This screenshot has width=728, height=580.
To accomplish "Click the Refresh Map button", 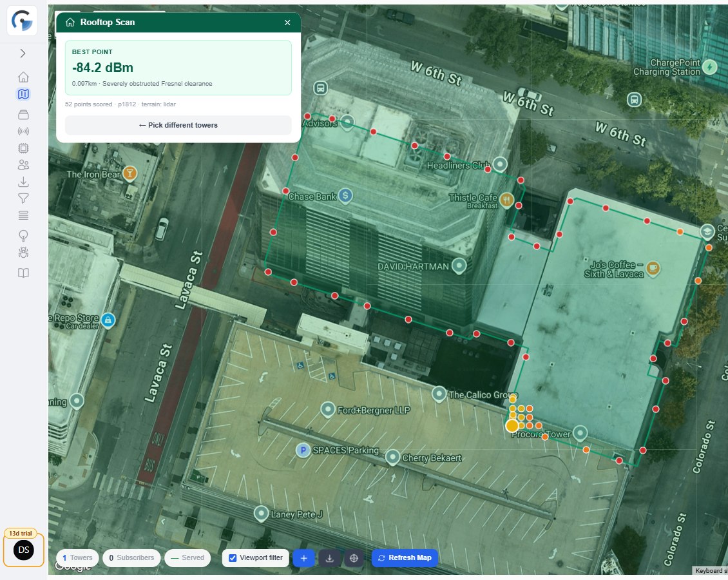I will pos(405,557).
